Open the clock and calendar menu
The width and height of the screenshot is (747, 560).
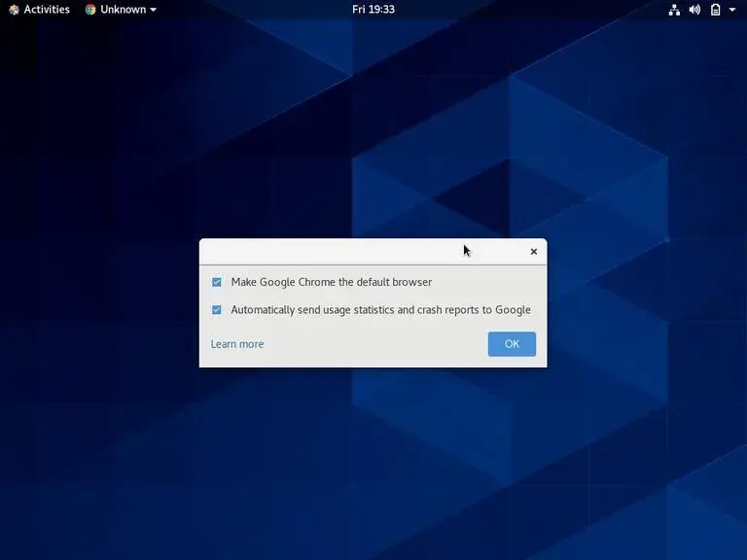pos(373,10)
